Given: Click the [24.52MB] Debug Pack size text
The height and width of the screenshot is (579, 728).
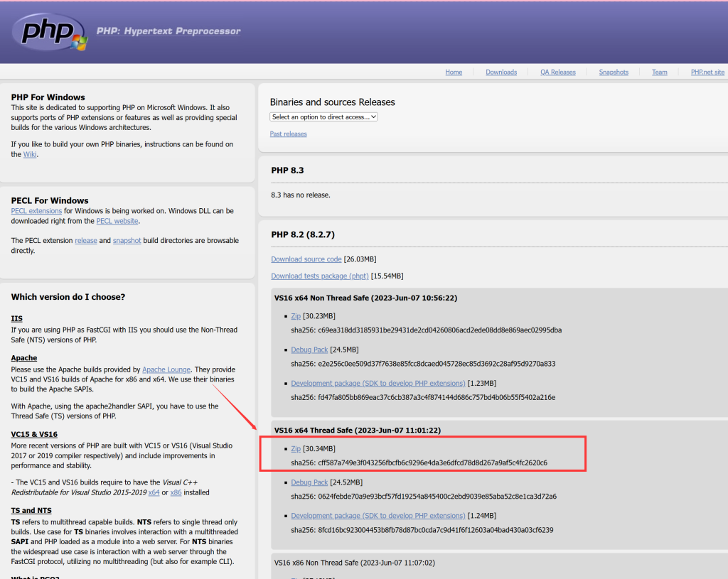Looking at the screenshot, I should click(346, 482).
